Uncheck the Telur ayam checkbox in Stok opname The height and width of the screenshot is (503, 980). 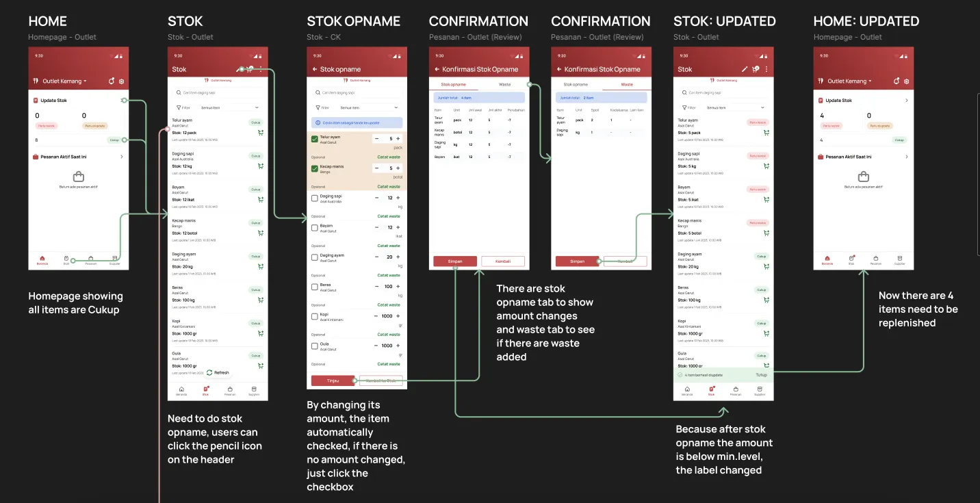315,139
